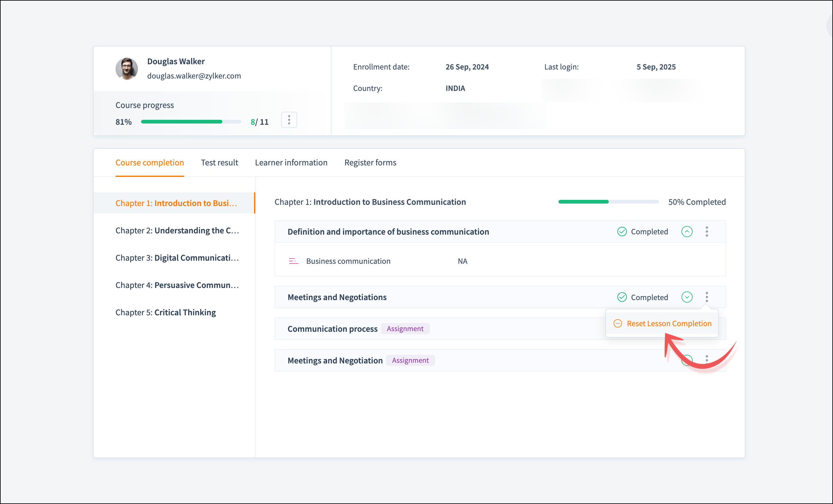Click the Communication process assignment row
The height and width of the screenshot is (504, 833).
[x=332, y=329]
